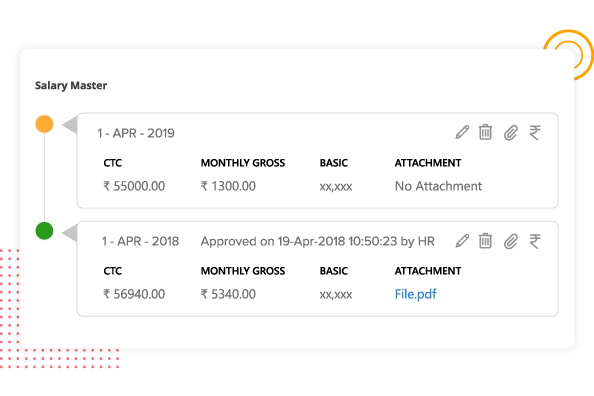594x396 pixels.
Task: Attach file to 1-APR-2019 entry paperclip
Action: tap(511, 133)
